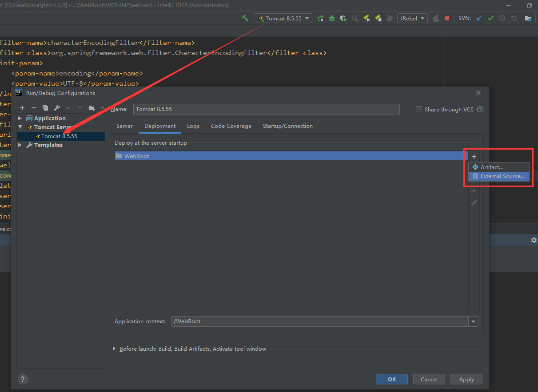Switch to the Deployment tab
Viewport: 538px width, 392px height.
(160, 126)
